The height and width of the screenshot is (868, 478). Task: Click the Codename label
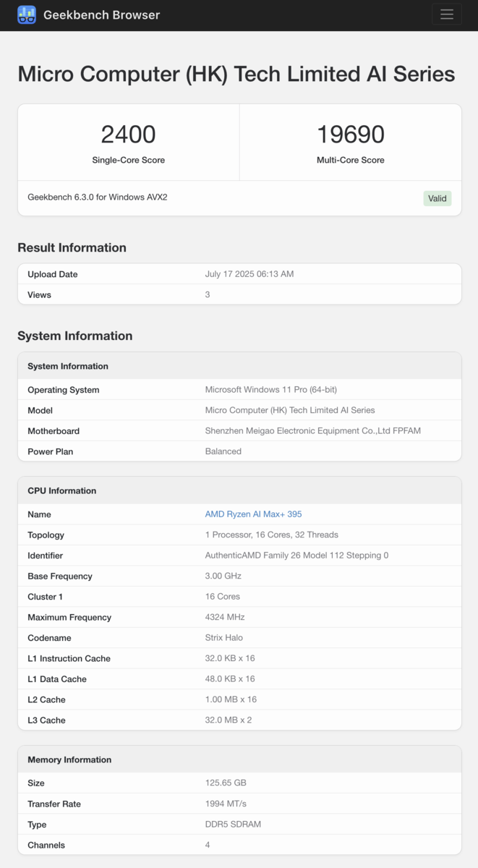point(49,638)
